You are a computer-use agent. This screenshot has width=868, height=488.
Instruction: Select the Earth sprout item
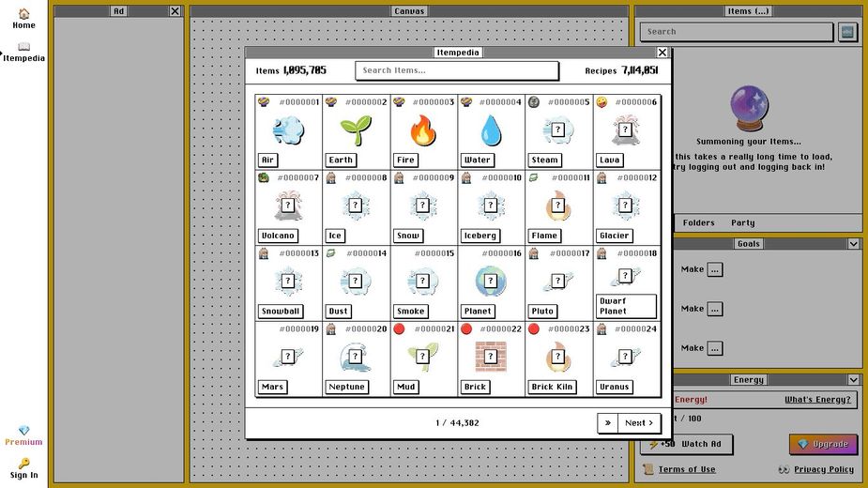(356, 130)
